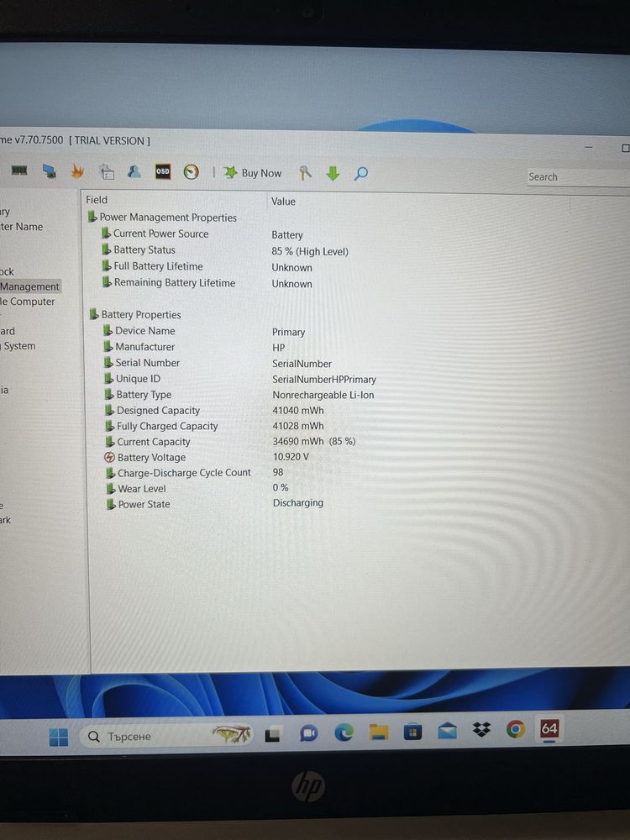Image resolution: width=630 pixels, height=840 pixels.
Task: Open the cache and memory benchmark tool
Action: click(19, 171)
